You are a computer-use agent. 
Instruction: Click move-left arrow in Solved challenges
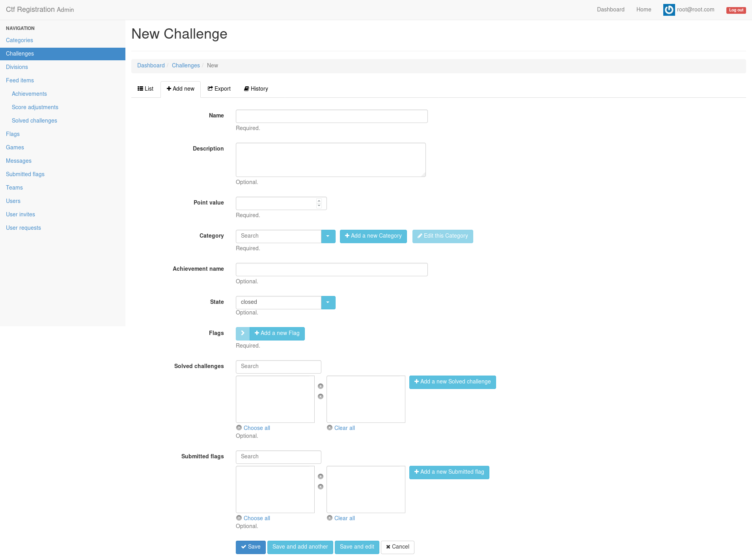[x=321, y=396]
